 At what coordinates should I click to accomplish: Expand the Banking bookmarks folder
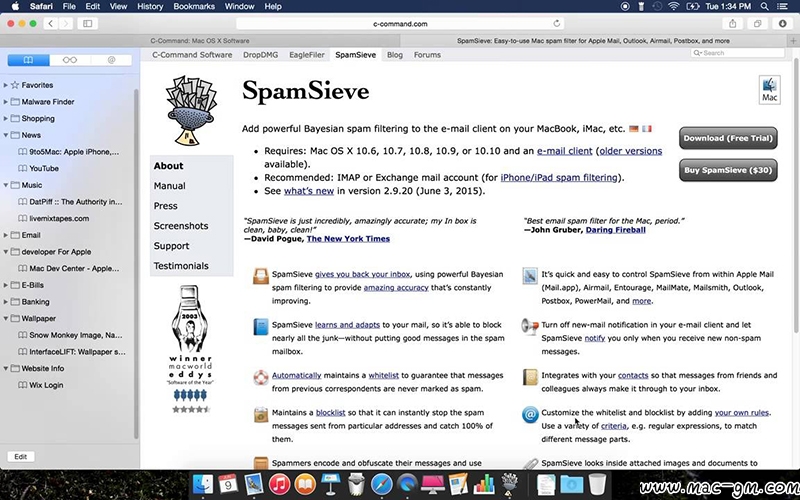[x=6, y=302]
